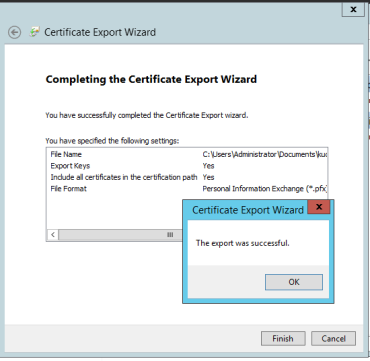Viewport: 370px width, 361px height.
Task: Click the Cancel button
Action: point(333,339)
